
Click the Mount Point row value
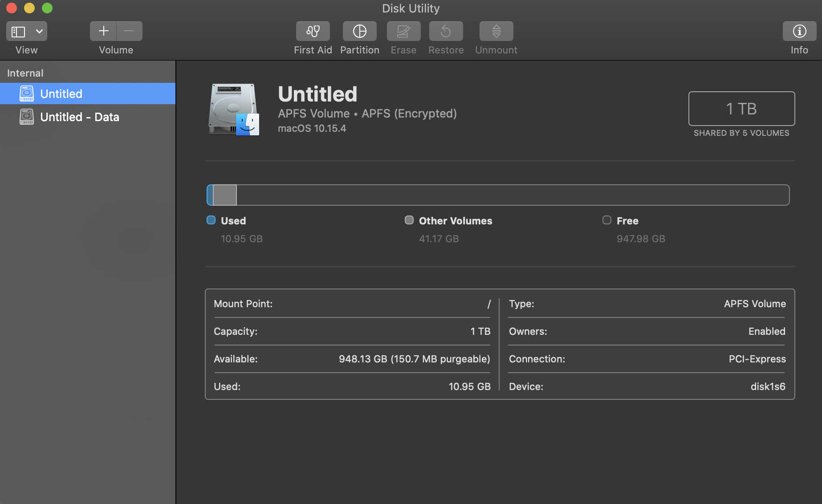pyautogui.click(x=489, y=304)
